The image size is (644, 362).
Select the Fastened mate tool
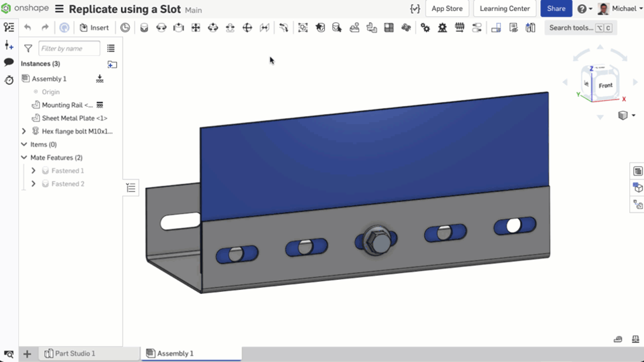[144, 28]
